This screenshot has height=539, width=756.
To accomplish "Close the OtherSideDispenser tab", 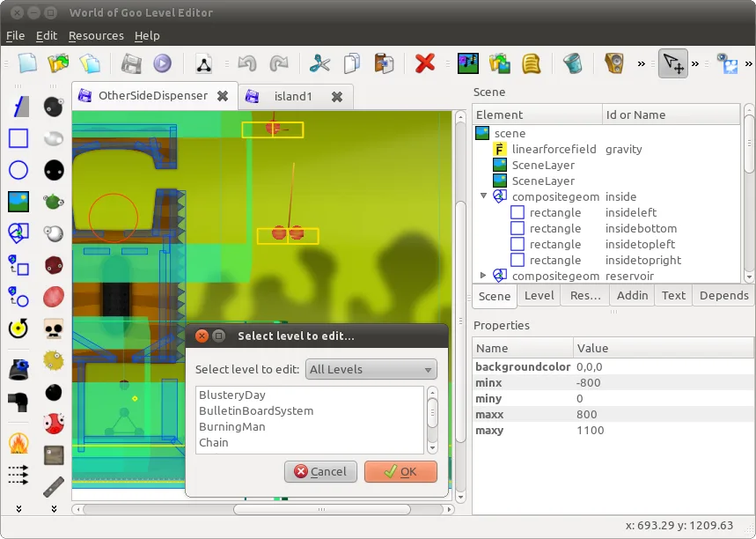I will (223, 96).
